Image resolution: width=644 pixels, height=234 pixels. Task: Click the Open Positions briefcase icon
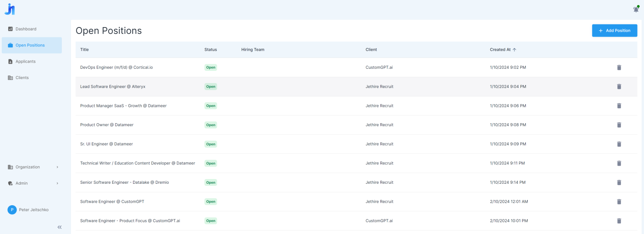coord(10,45)
